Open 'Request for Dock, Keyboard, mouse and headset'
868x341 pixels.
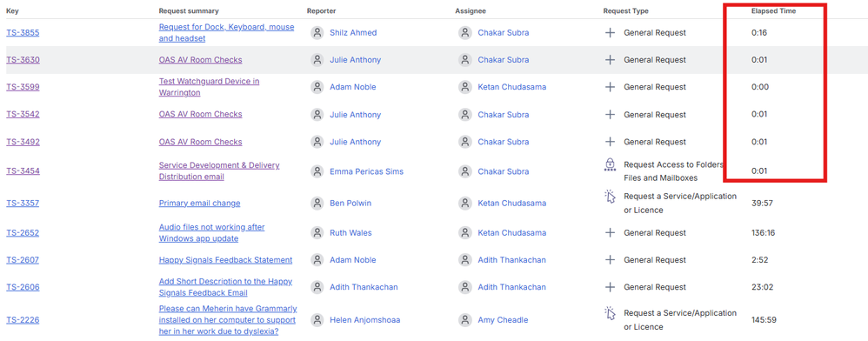coord(226,33)
